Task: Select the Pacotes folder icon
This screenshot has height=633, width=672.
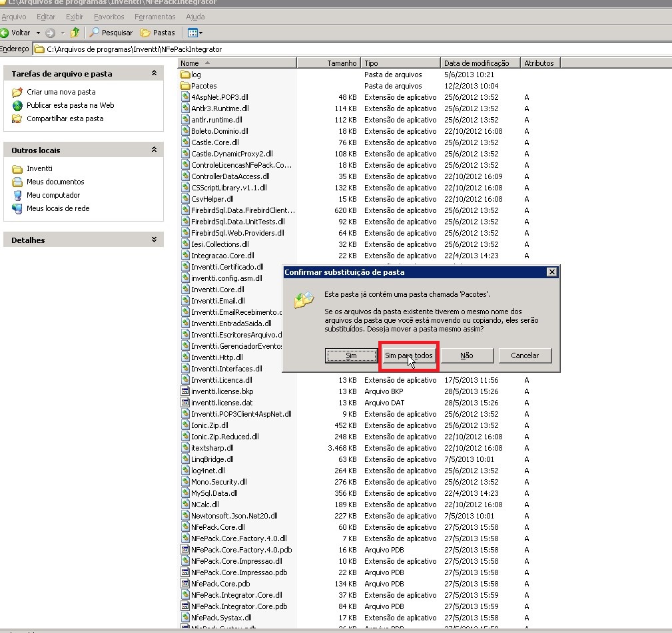Action: [186, 86]
